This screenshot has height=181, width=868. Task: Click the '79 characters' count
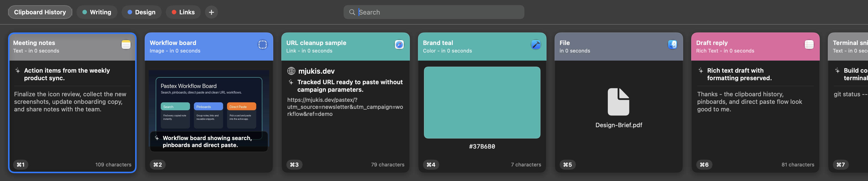(388, 164)
